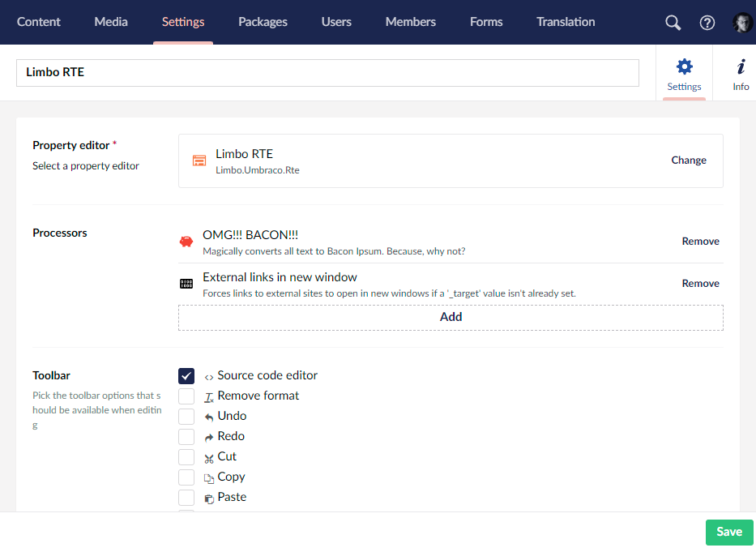Screen dimensions: 756x552
Task: Click the Remove format label
Action: coord(258,396)
